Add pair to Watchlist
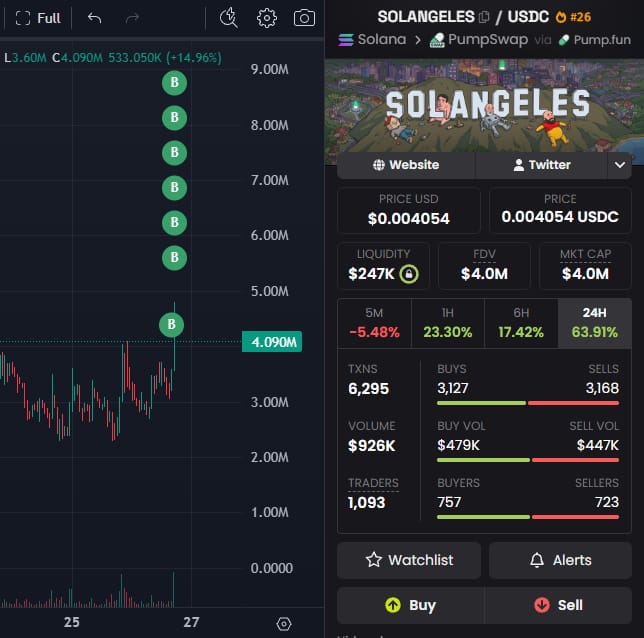 pos(409,560)
